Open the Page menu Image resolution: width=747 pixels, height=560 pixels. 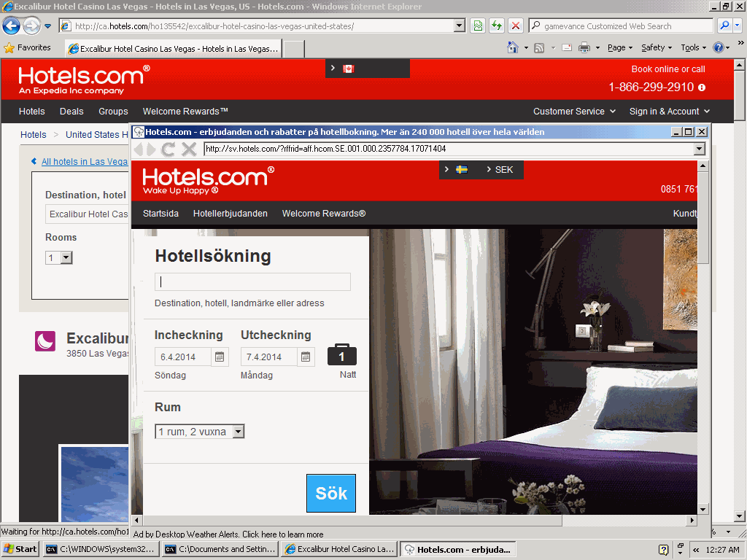pyautogui.click(x=620, y=47)
